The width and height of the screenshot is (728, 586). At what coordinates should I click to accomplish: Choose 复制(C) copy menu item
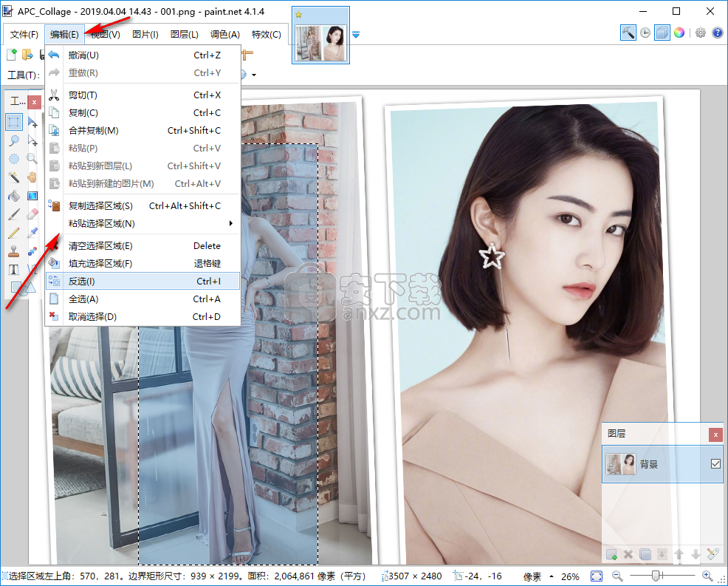click(142, 113)
